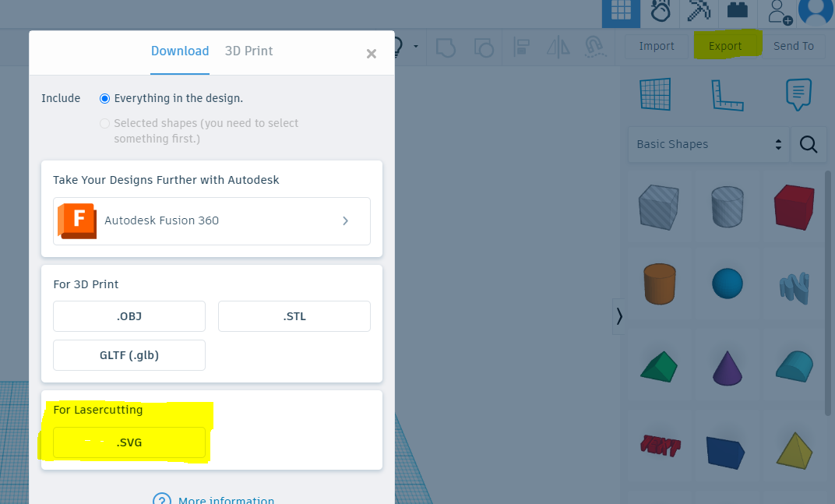The height and width of the screenshot is (504, 835).
Task: Open the Align tool
Action: coord(520,48)
